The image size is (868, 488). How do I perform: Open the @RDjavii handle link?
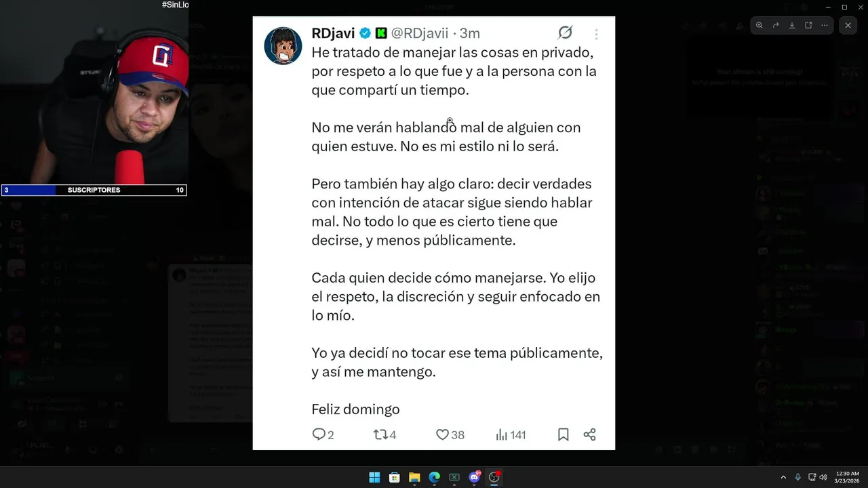(420, 33)
